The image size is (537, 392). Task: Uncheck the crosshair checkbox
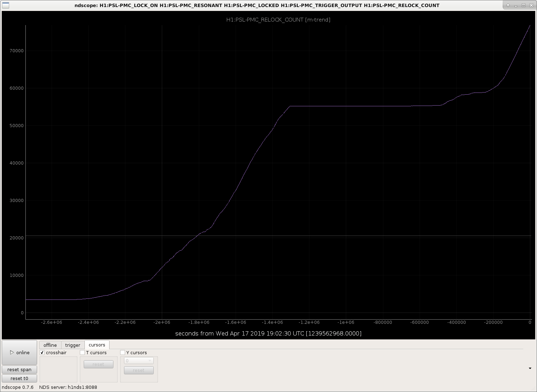42,352
